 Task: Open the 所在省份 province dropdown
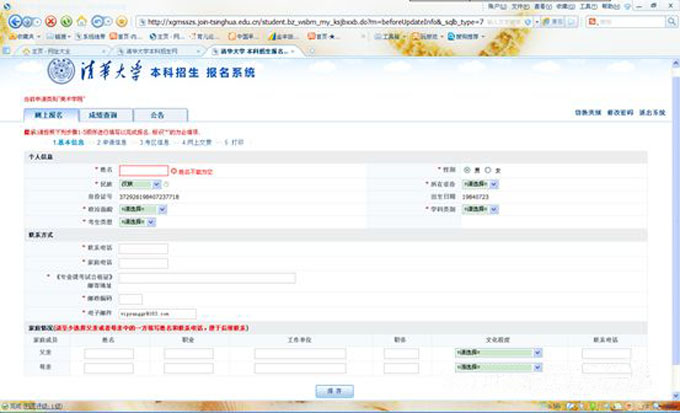[x=480, y=184]
